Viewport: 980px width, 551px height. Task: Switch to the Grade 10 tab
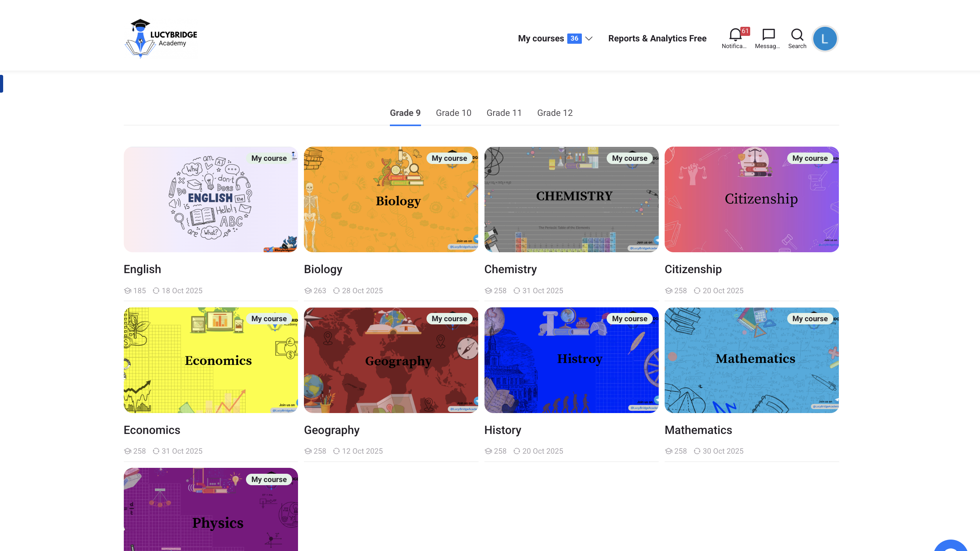(x=453, y=113)
